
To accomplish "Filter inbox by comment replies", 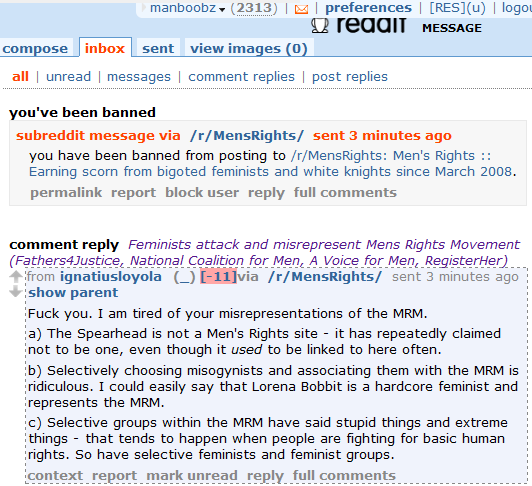I will [x=241, y=77].
